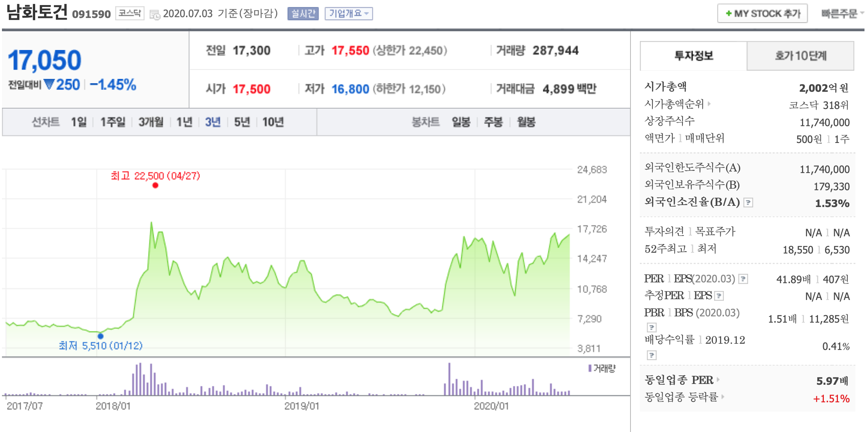Image resolution: width=868 pixels, height=432 pixels.
Task: Expand 동일업종 PER arrow link
Action: pyautogui.click(x=718, y=379)
